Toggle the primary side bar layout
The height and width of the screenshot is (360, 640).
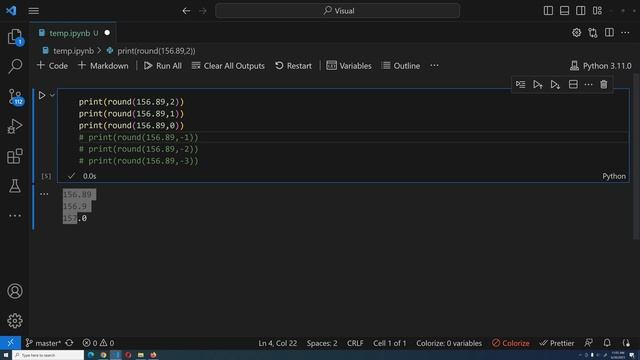pyautogui.click(x=548, y=11)
